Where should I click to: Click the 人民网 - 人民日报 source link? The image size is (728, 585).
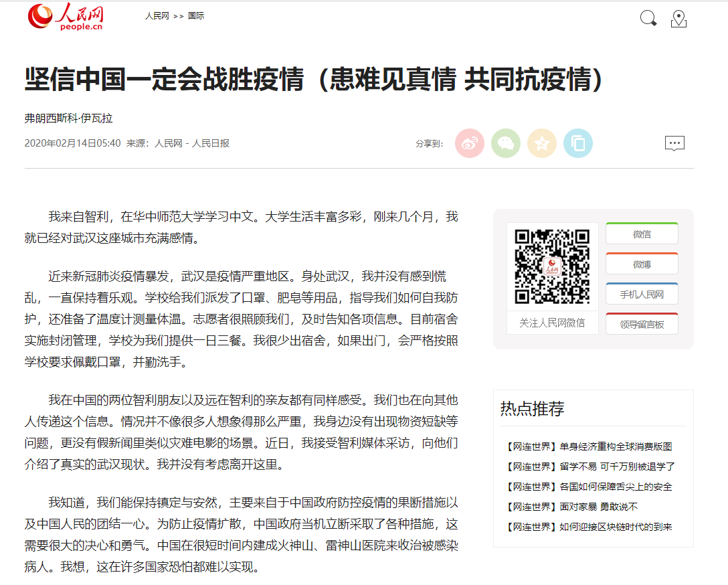192,143
